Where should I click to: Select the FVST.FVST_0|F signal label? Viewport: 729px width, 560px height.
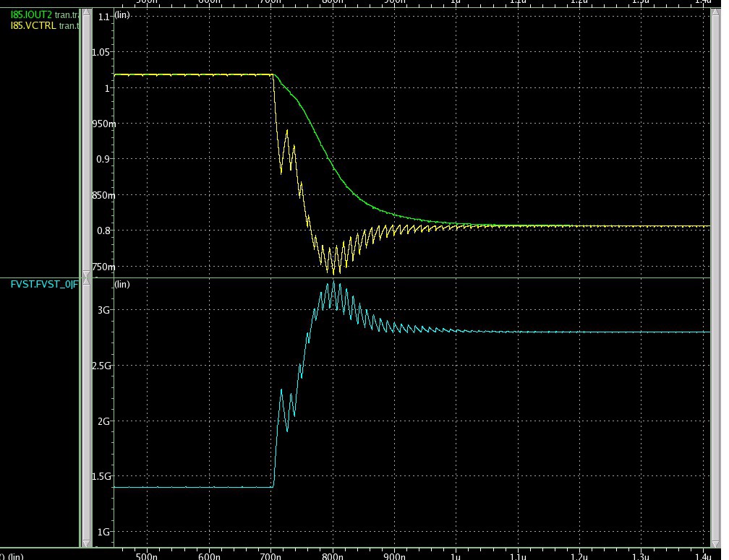tap(39, 285)
